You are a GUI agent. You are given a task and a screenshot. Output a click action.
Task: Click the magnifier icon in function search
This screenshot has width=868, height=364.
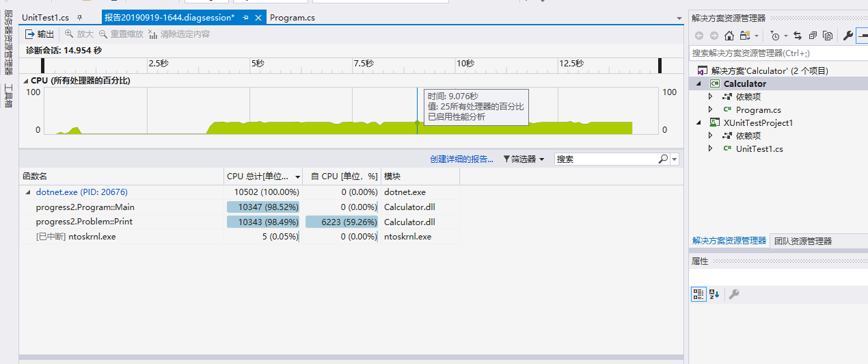[663, 159]
